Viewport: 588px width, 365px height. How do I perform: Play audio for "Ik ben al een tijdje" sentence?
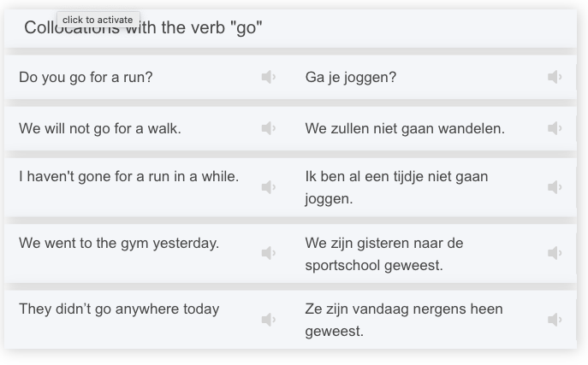pyautogui.click(x=555, y=186)
